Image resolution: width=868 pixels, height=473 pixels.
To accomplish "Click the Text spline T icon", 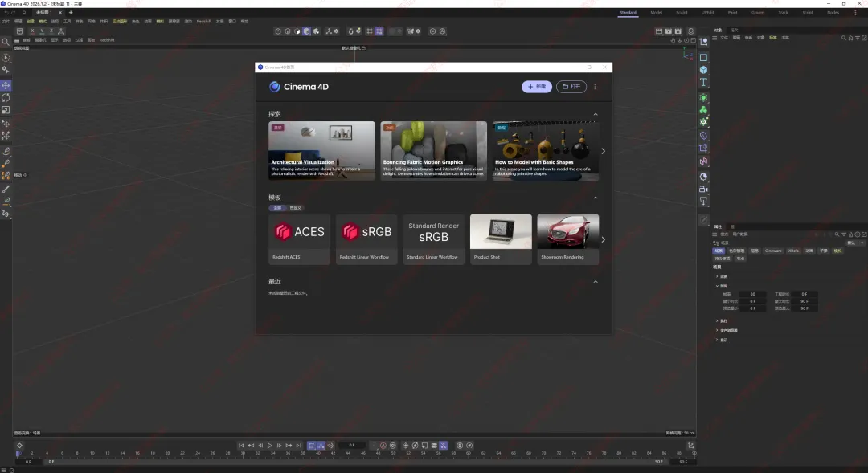I will pyautogui.click(x=703, y=82).
